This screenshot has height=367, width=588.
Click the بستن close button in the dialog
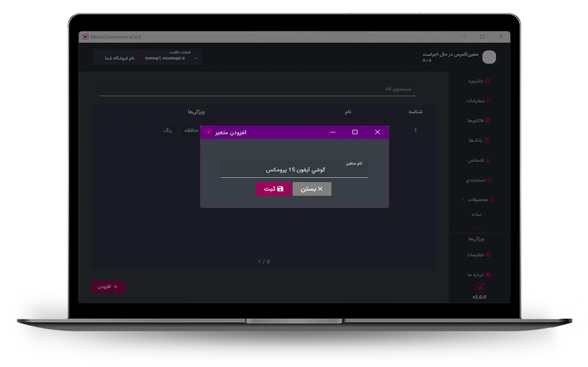312,189
